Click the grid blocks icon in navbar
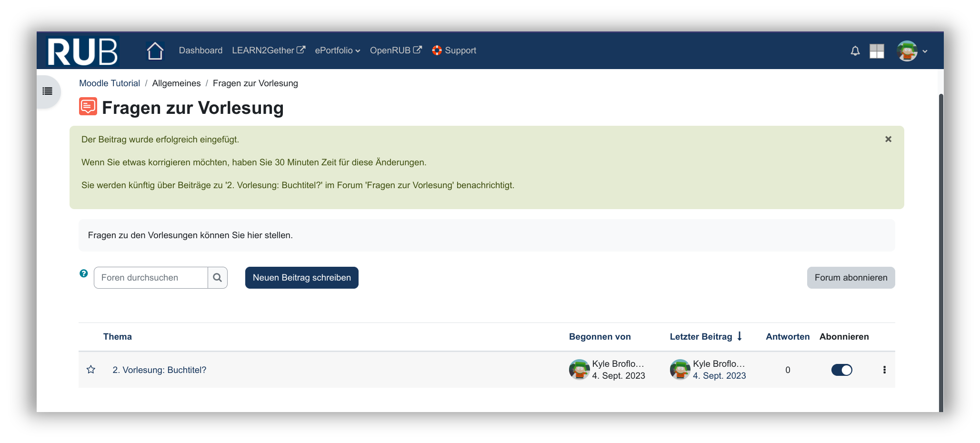 point(876,51)
